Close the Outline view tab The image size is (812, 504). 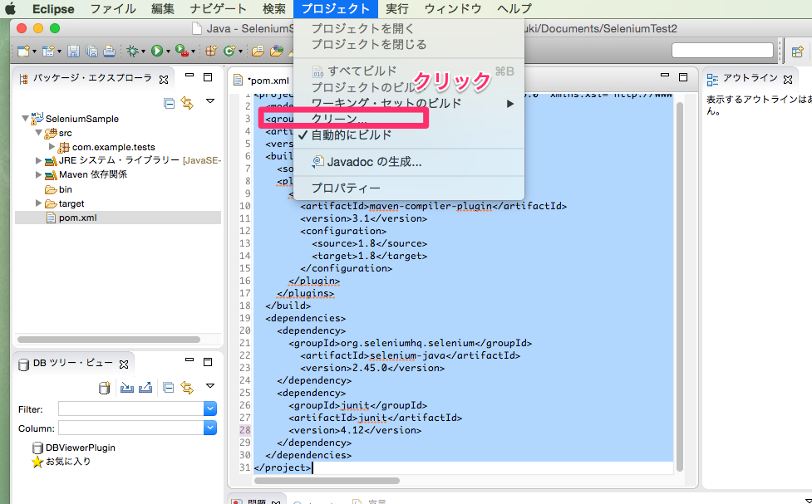(788, 79)
